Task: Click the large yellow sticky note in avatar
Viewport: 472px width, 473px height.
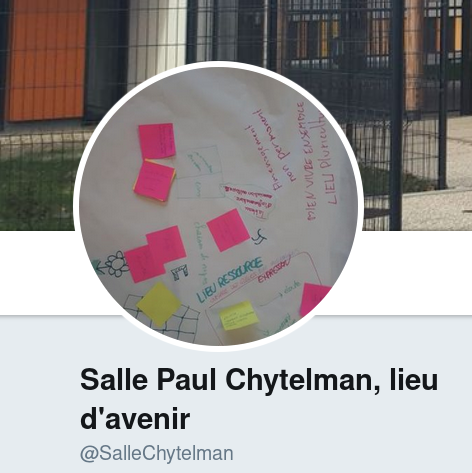Action: click(159, 304)
